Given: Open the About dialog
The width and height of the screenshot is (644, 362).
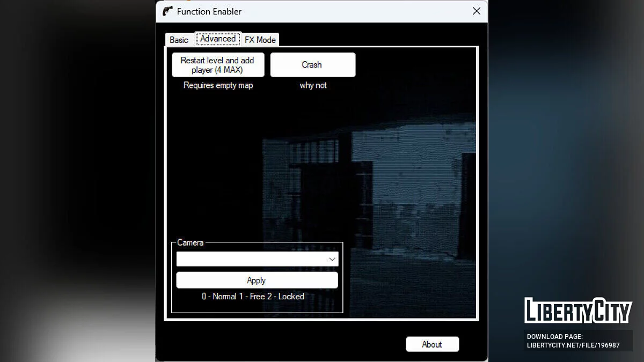Looking at the screenshot, I should [432, 344].
